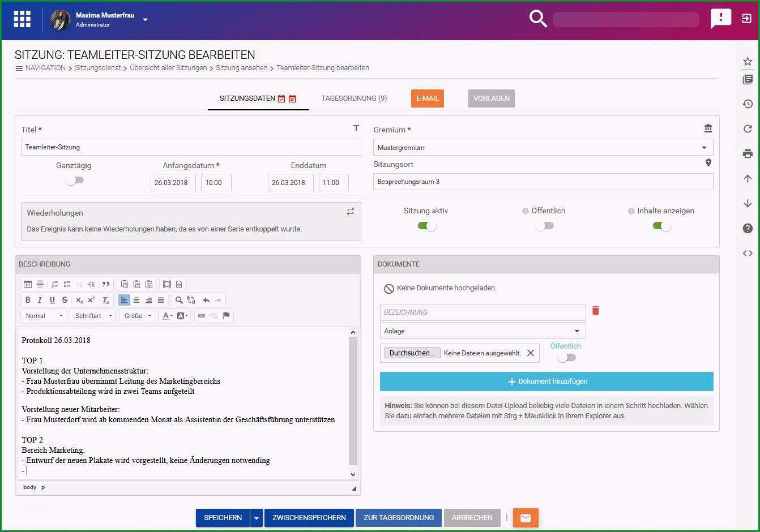Undo last edit in description editor
The height and width of the screenshot is (532, 760).
(206, 300)
